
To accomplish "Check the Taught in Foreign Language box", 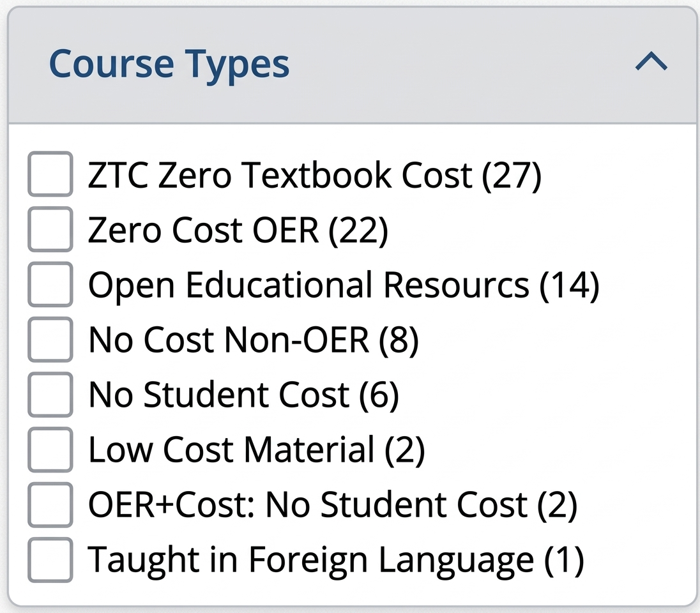I will tap(50, 559).
